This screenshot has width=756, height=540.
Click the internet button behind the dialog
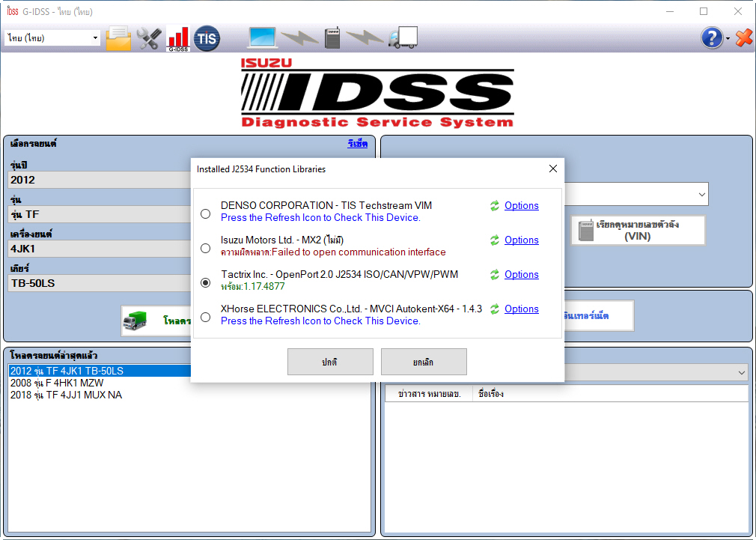tap(598, 315)
